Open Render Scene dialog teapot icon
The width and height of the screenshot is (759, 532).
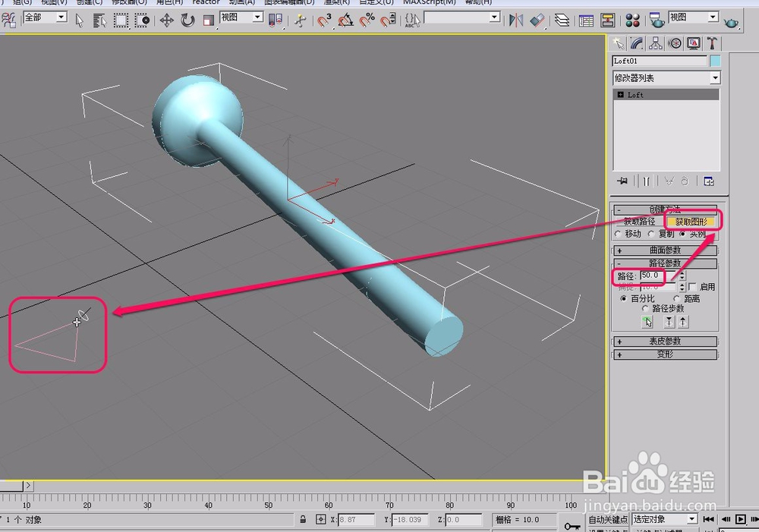pos(657,20)
